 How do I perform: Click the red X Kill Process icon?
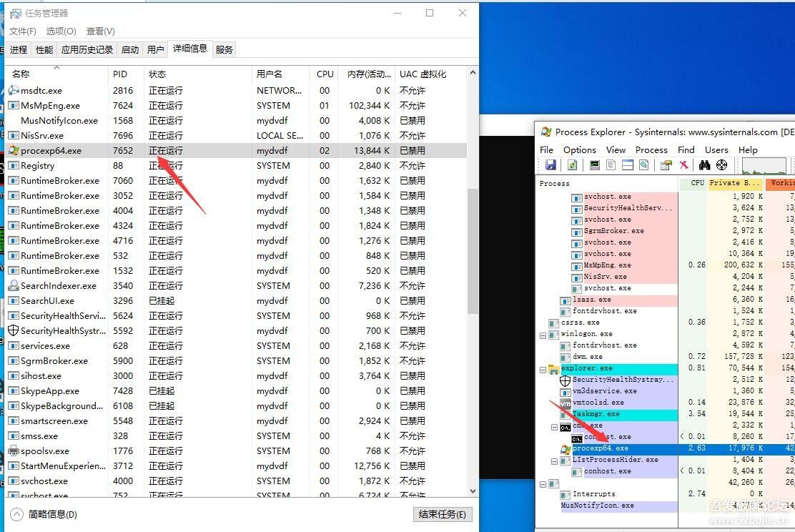(x=683, y=165)
